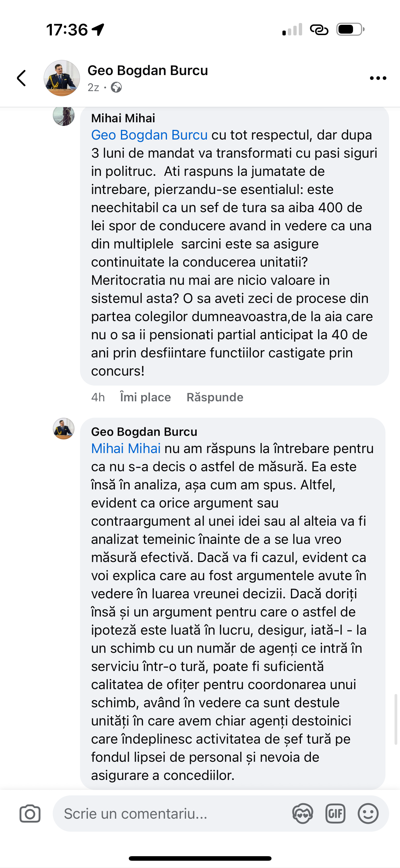Open blue Mihai Mihai mention link

tap(126, 449)
